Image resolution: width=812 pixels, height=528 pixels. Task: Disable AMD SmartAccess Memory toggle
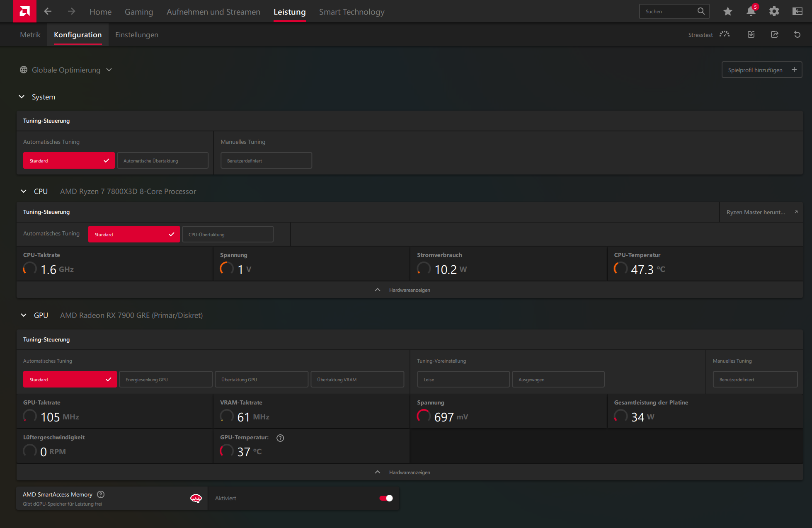pos(386,498)
